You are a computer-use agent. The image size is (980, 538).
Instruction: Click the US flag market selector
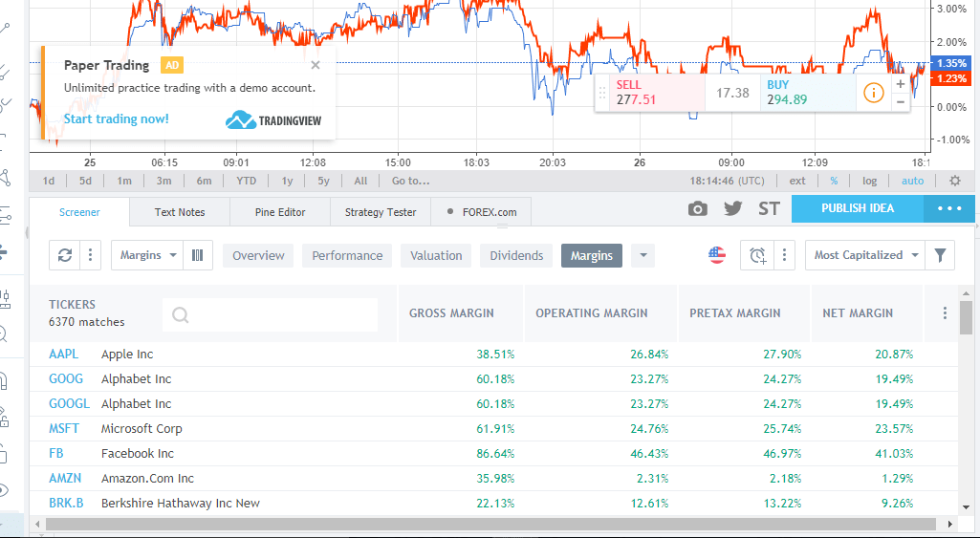coord(717,255)
